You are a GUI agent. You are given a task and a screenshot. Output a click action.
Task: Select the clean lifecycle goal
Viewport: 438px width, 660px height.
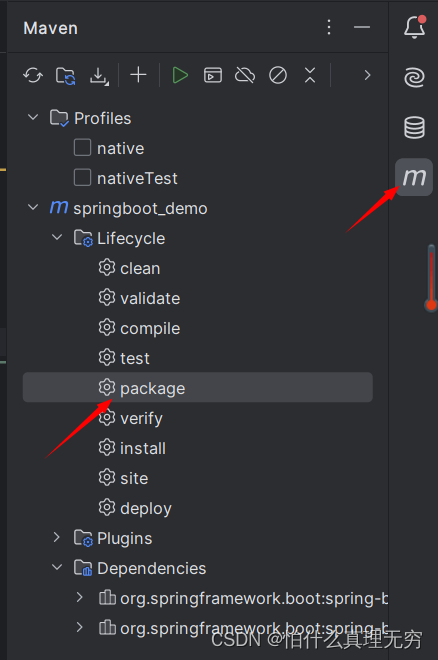[x=198, y=268]
